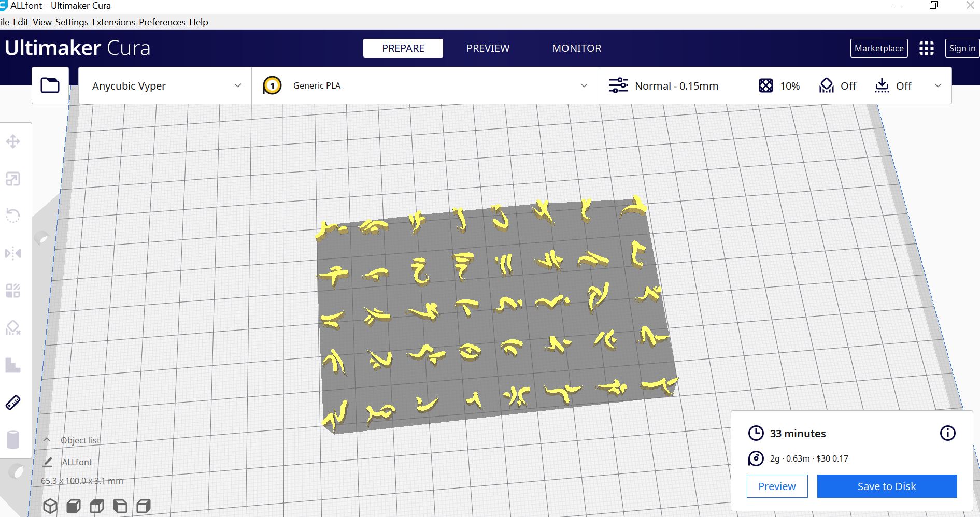Switch to front view cube

tap(74, 506)
